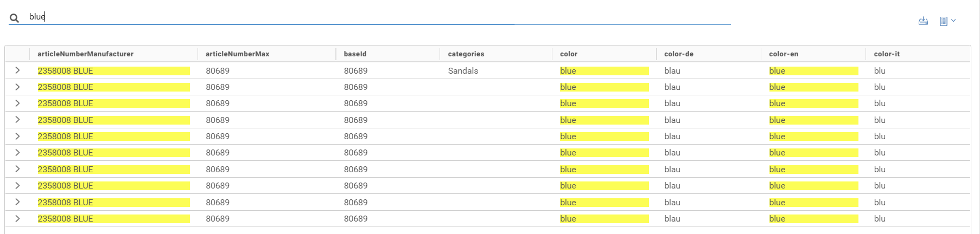Open the dropdown arrow beside the list icon

953,21
